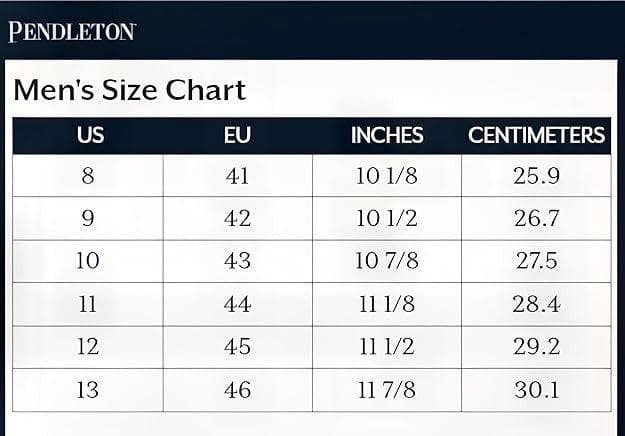Screen dimensions: 625x436
Task: Select US size 10 cell
Action: pyautogui.click(x=88, y=261)
